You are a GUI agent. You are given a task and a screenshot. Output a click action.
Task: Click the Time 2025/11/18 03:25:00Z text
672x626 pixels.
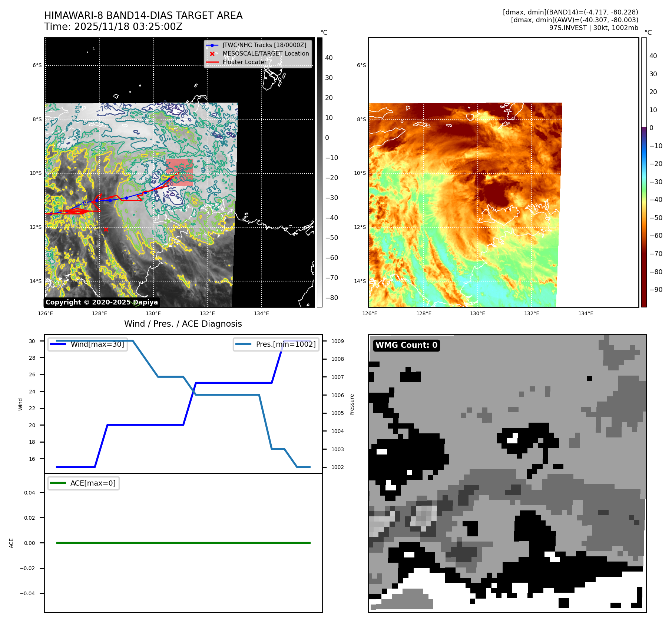(113, 27)
